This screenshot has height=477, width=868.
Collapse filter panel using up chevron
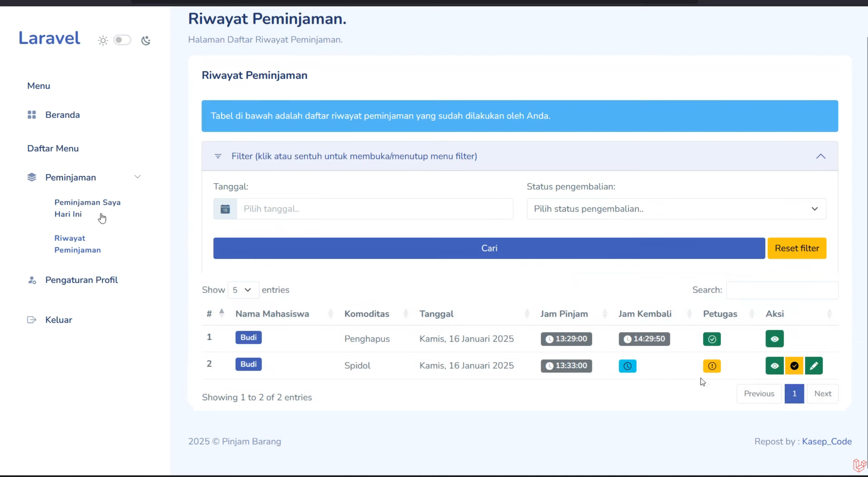click(821, 156)
